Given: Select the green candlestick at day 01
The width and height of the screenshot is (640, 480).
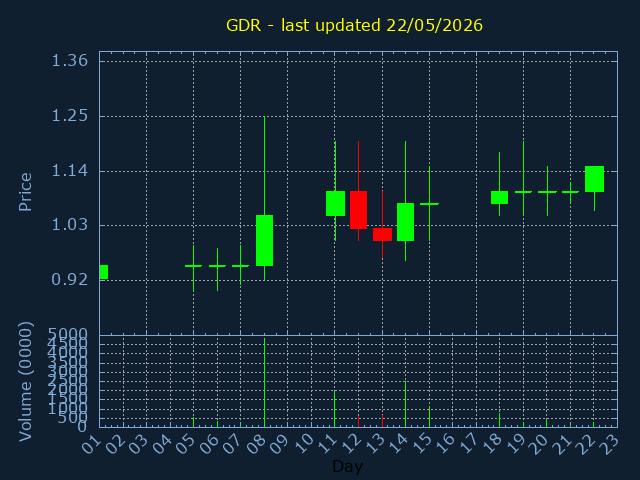Looking at the screenshot, I should coord(104,272).
